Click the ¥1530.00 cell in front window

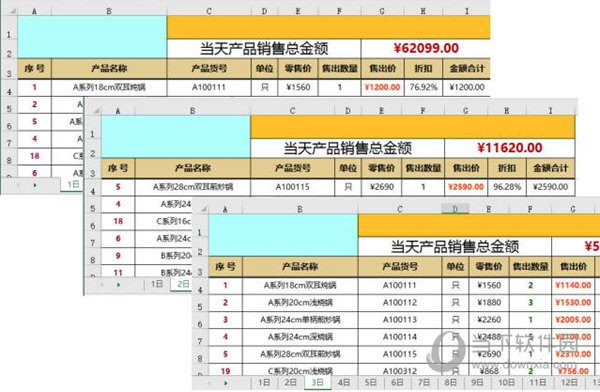coord(573,302)
